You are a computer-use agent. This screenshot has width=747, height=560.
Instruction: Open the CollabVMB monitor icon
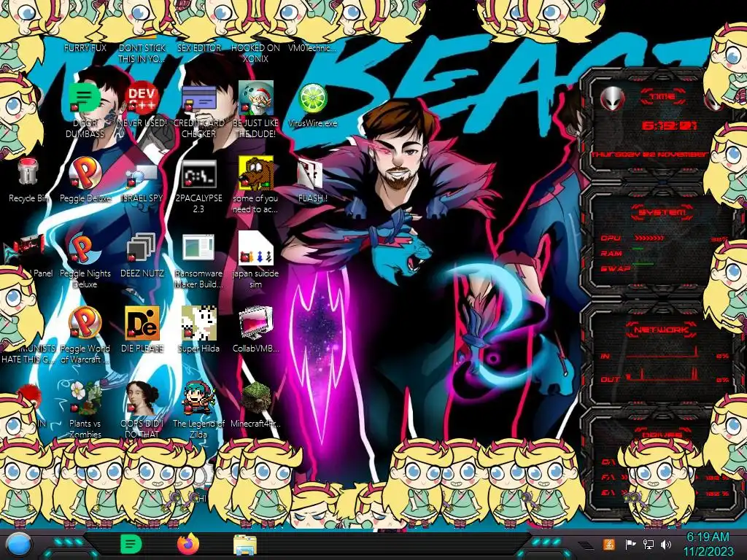point(255,323)
